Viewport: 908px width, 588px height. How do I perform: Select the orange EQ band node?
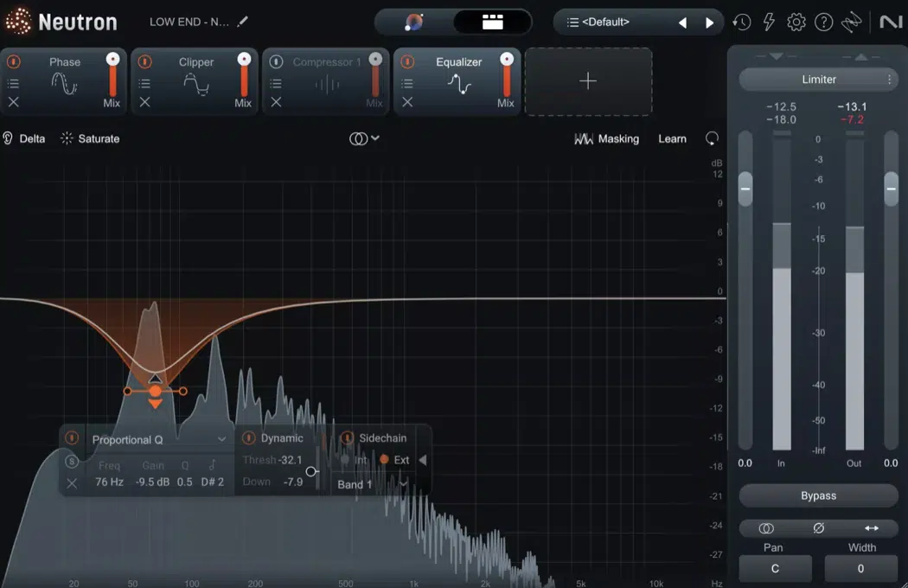pyautogui.click(x=155, y=391)
